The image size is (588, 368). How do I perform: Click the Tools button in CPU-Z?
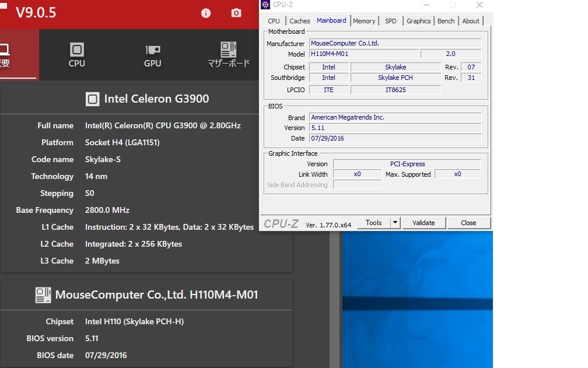click(373, 223)
